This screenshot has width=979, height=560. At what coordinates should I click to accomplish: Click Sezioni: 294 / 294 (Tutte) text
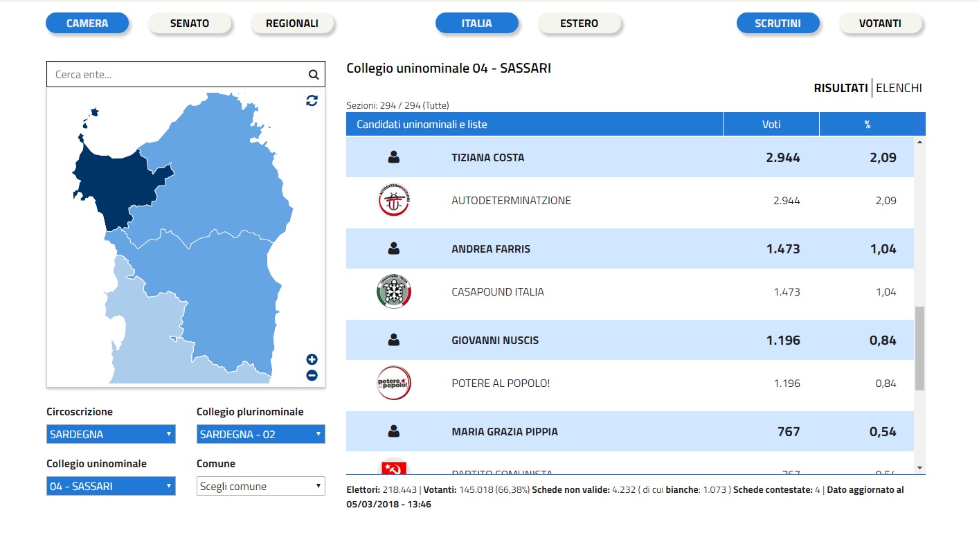click(x=397, y=106)
